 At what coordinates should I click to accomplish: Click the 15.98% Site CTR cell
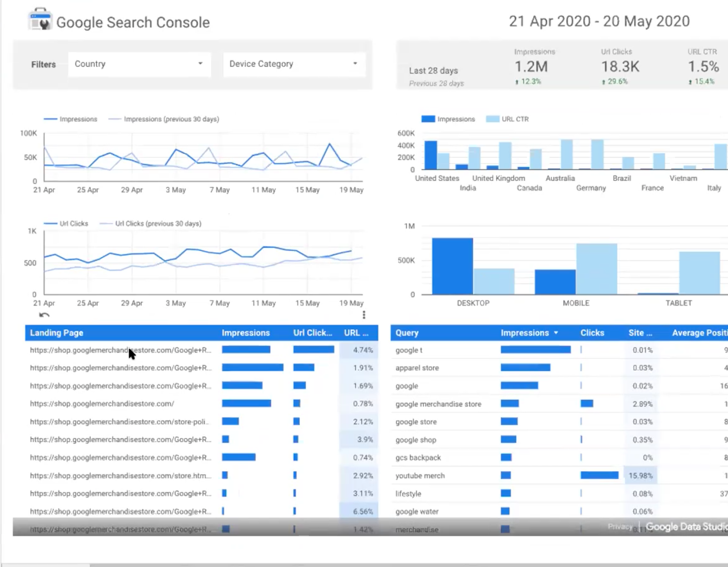(640, 475)
